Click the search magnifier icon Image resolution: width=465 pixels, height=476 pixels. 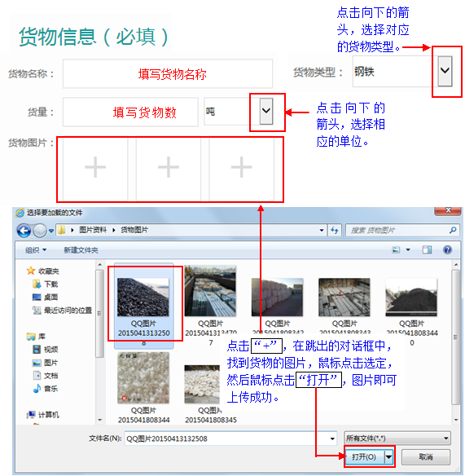(x=453, y=230)
